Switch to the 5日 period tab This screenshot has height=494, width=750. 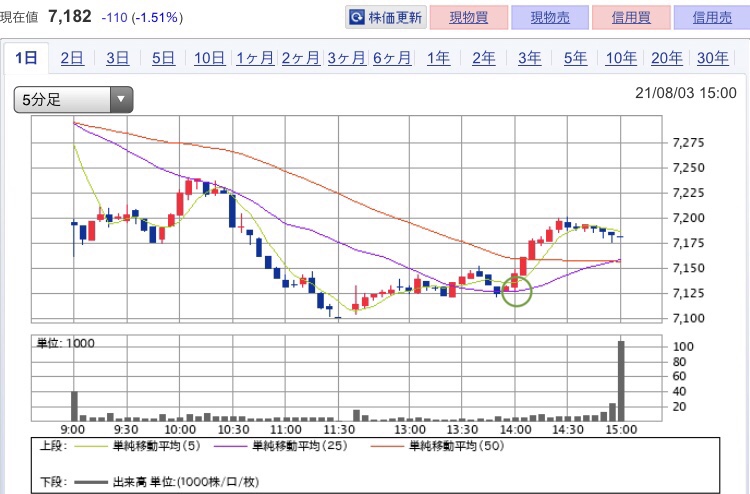[163, 58]
